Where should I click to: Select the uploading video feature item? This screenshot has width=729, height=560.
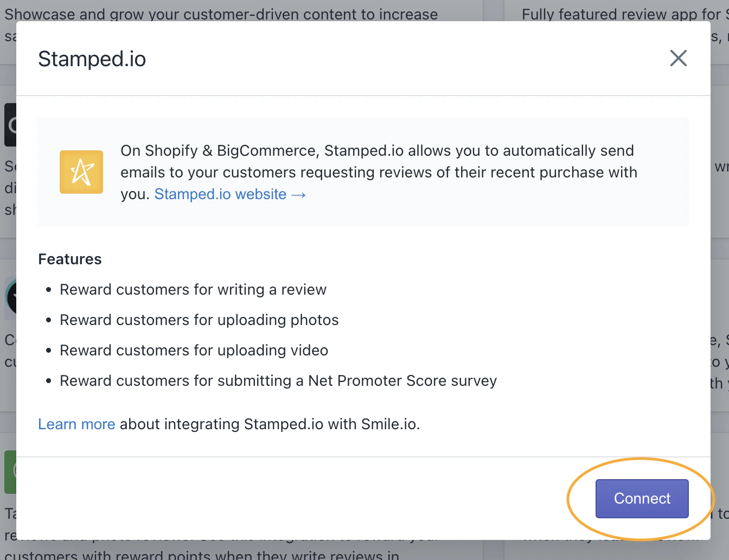click(194, 351)
